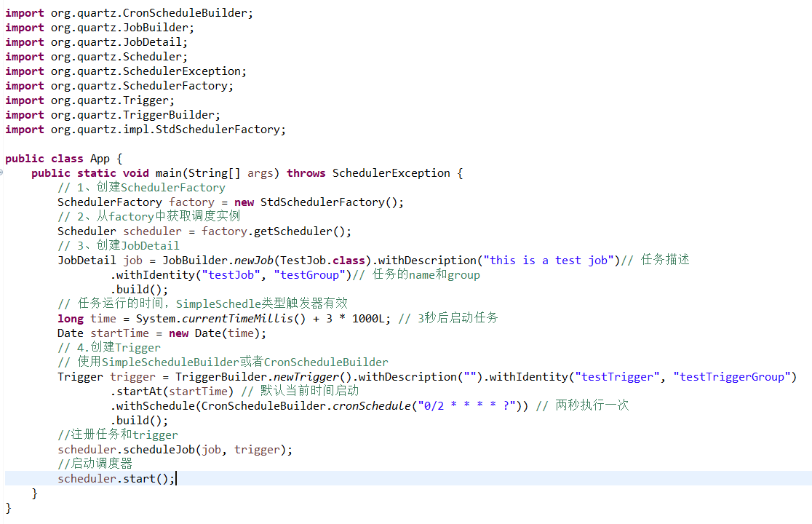
Task: Click the import org.quartz.SchedulerException line
Action: [126, 71]
